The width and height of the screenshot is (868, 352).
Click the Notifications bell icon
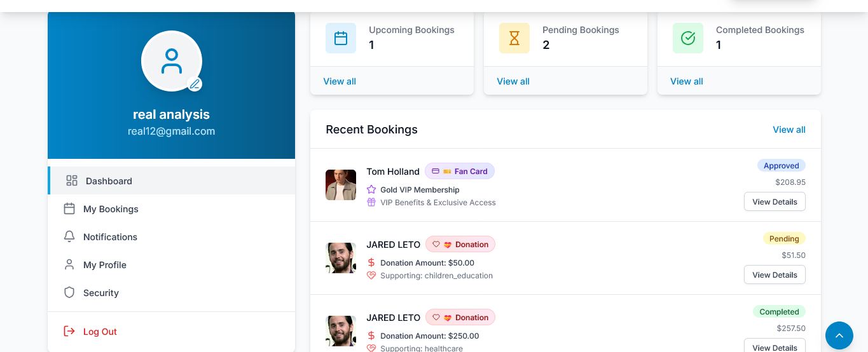69,236
